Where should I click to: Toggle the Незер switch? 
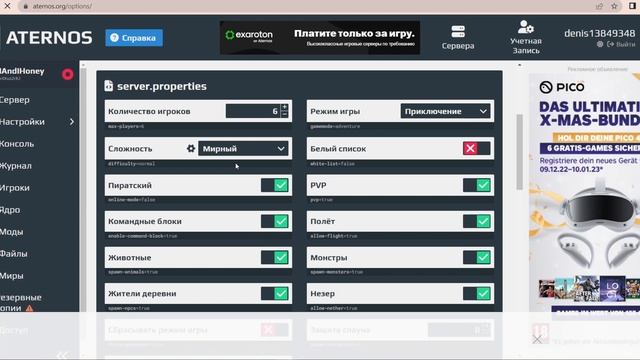click(x=477, y=293)
